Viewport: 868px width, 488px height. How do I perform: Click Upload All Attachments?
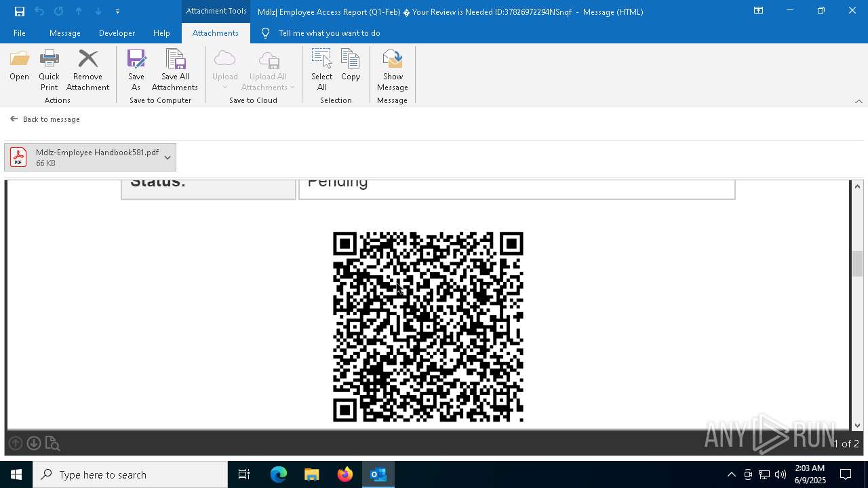pos(268,70)
